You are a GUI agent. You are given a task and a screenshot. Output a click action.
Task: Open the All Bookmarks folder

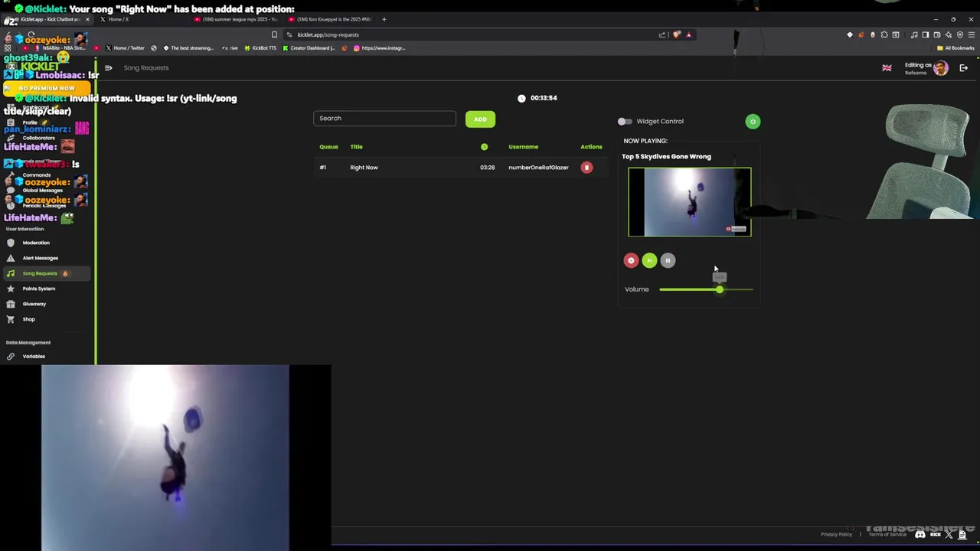(x=955, y=48)
